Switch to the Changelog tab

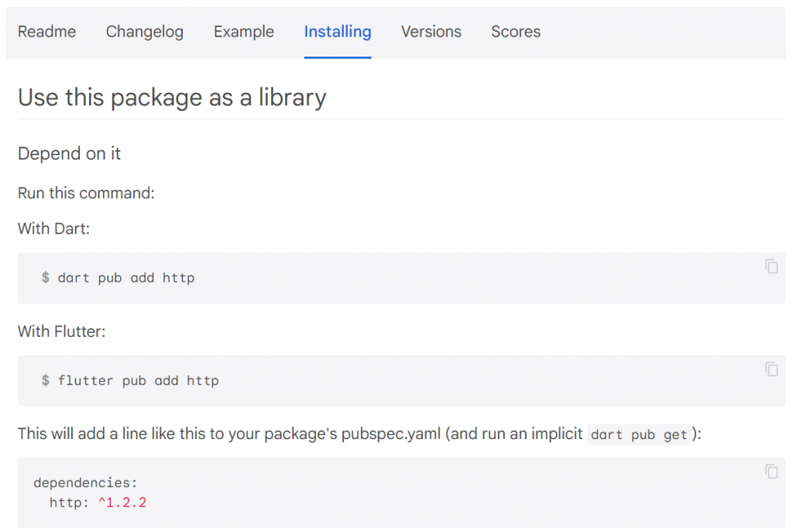pyautogui.click(x=145, y=32)
